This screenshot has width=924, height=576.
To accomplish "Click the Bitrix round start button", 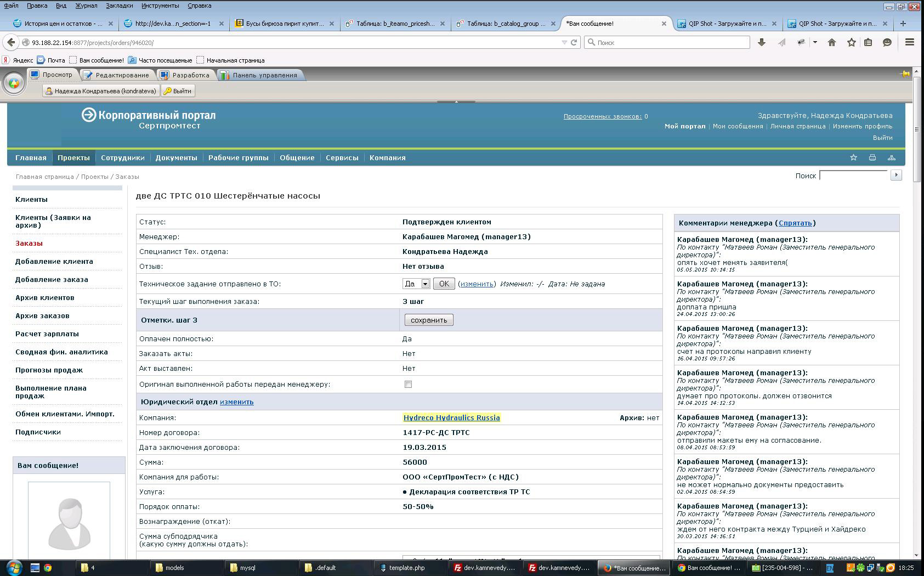I will (x=14, y=83).
